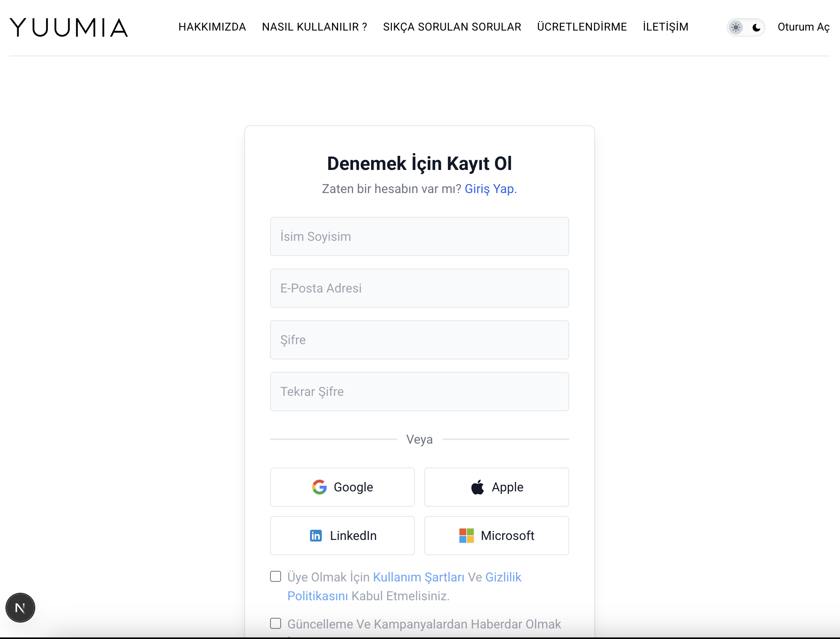Screen dimensions: 840x639
Task: Sign up with LinkedIn button
Action: click(342, 536)
